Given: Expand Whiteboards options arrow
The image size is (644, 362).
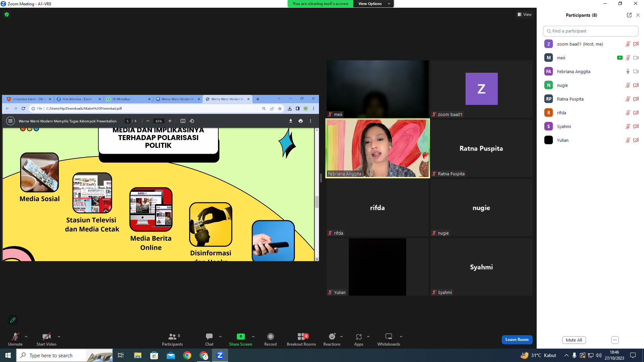Looking at the screenshot, I should pos(401,337).
